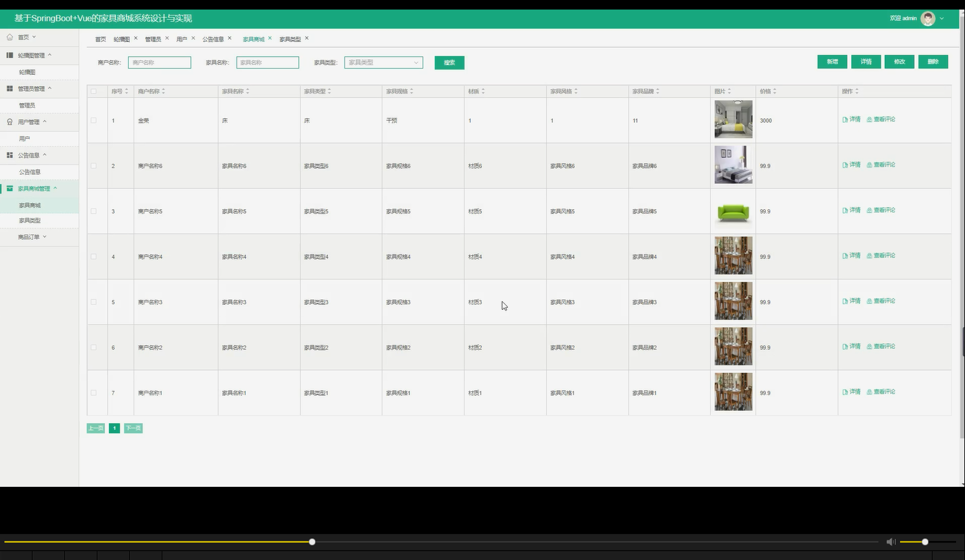Collapse the 家具商城管理 menu group
The width and height of the screenshot is (965, 560).
(x=55, y=188)
